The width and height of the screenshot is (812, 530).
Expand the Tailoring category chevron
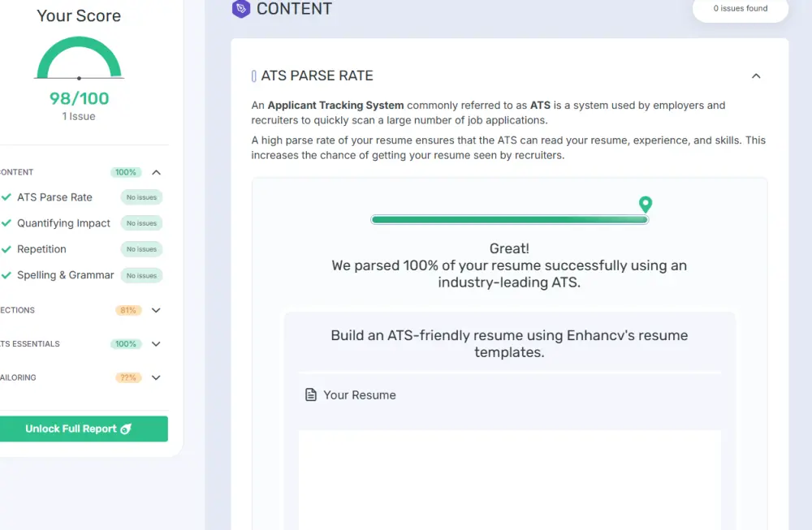157,378
